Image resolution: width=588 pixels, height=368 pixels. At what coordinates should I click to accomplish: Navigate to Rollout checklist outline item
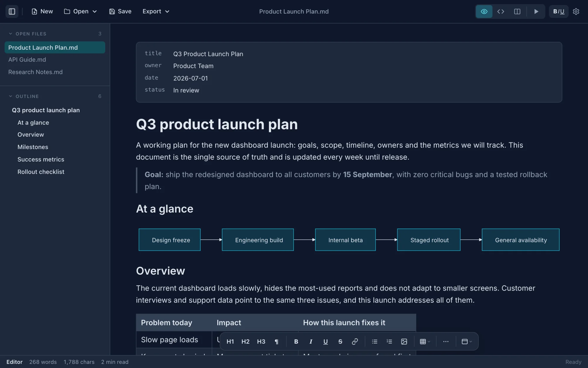(x=41, y=172)
